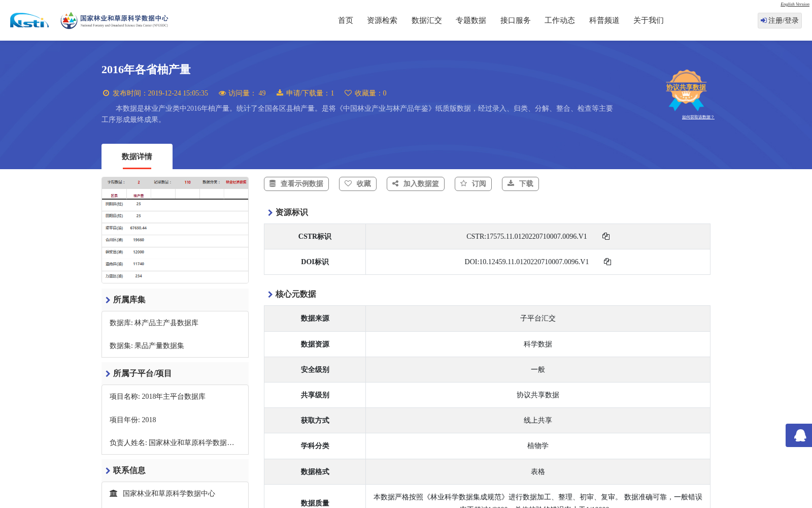Click the 项目名称: 2018年主平台数据库 row
The height and width of the screenshot is (508, 812).
(157, 396)
